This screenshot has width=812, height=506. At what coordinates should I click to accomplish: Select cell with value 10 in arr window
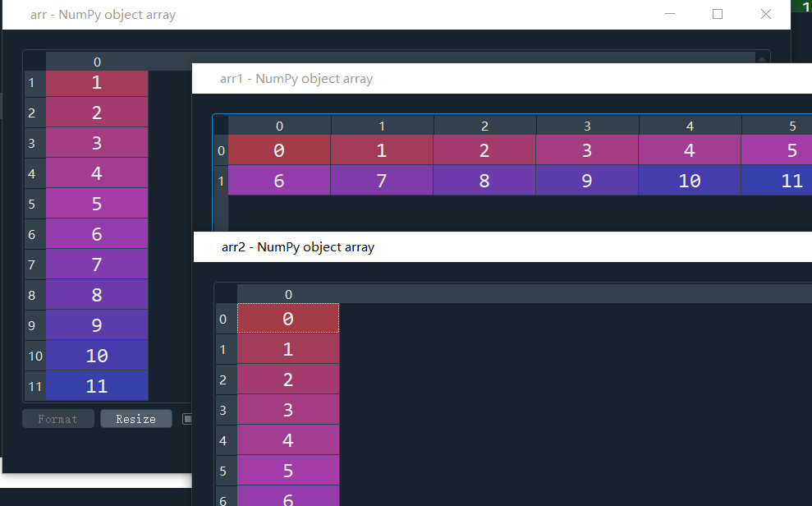tap(97, 356)
